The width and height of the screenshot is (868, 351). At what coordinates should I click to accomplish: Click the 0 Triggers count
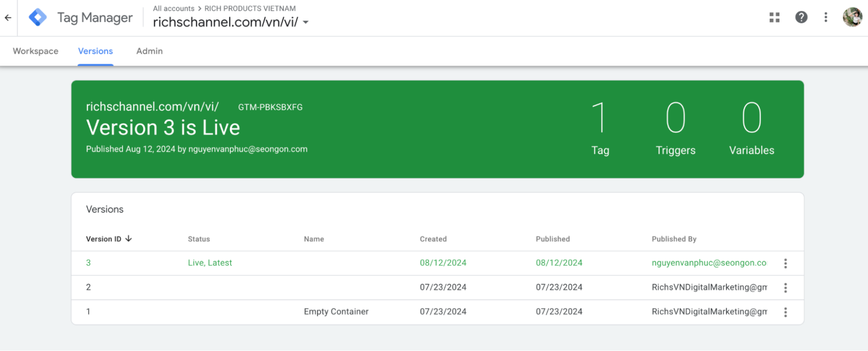coord(675,128)
